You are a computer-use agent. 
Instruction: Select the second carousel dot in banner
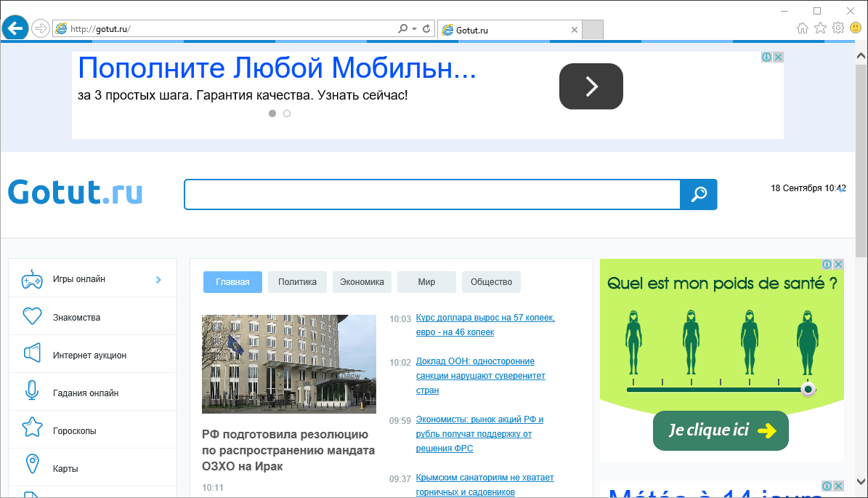click(x=287, y=113)
